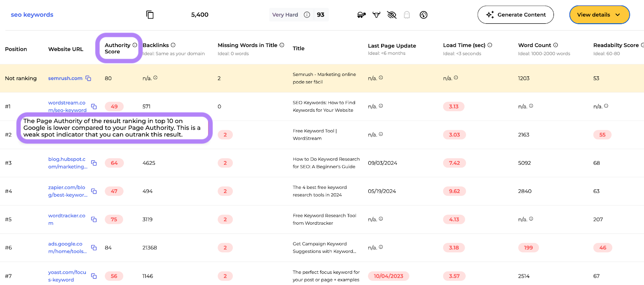Open the zapier.com best keyword link
This screenshot has width=644, height=285.
[67, 191]
